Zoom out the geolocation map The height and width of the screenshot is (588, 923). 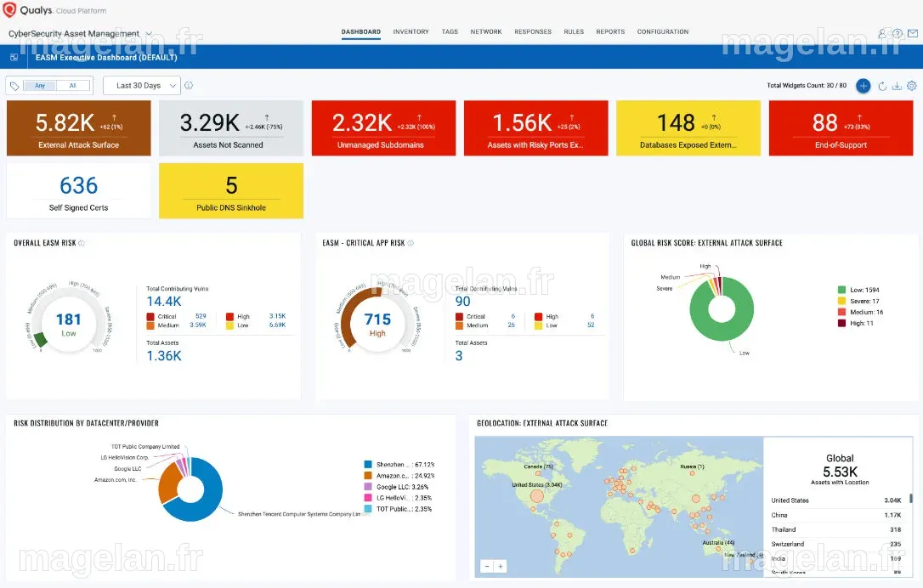pyautogui.click(x=487, y=566)
